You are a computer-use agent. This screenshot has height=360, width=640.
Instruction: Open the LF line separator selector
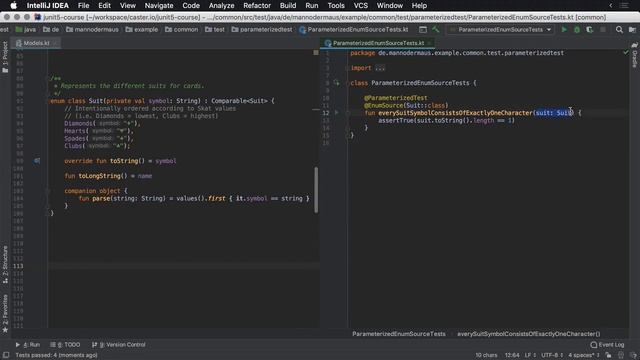coord(530,355)
